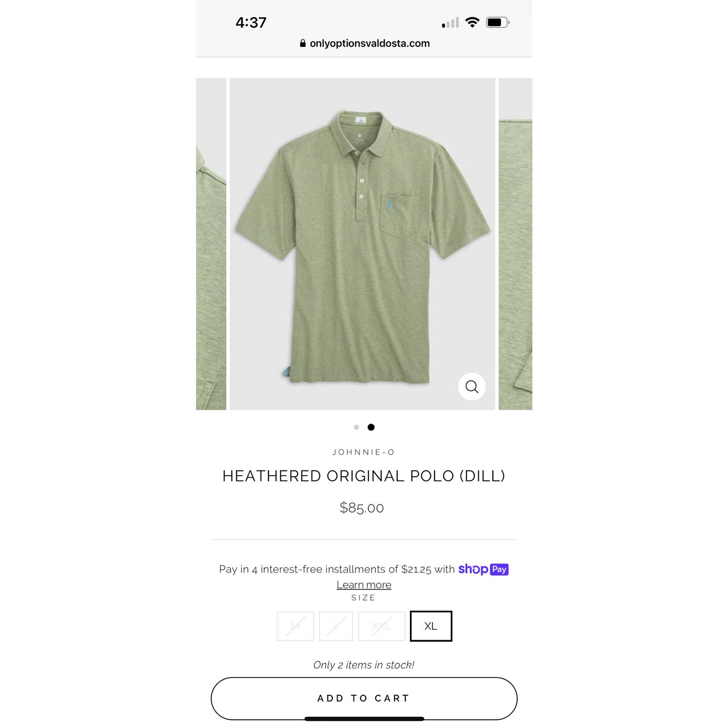View next shirt image on right edge
This screenshot has width=728, height=728.
(x=516, y=244)
